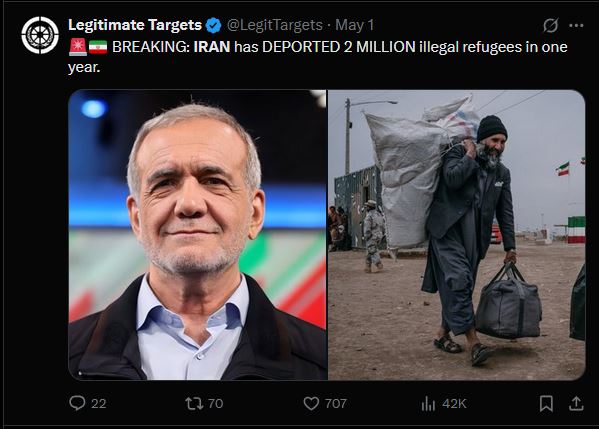Screen dimensions: 599x429
Task: View post analytics bar-chart icon
Action: (x=428, y=403)
